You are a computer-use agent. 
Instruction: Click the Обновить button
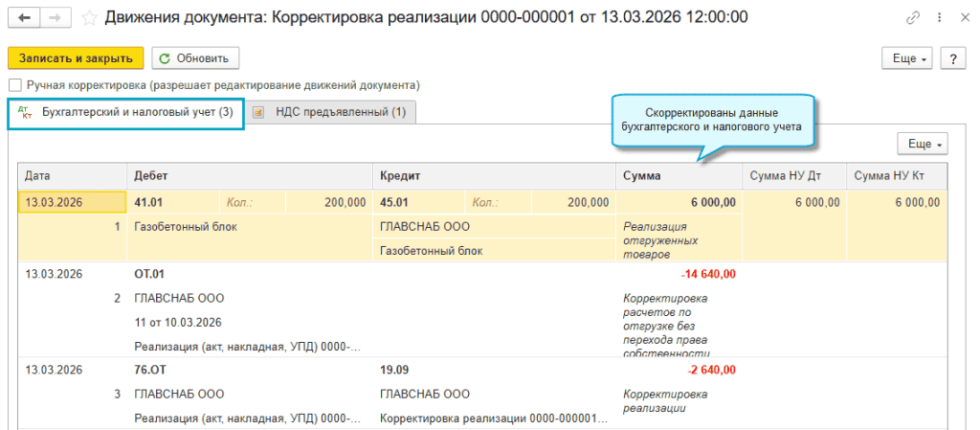click(x=195, y=58)
